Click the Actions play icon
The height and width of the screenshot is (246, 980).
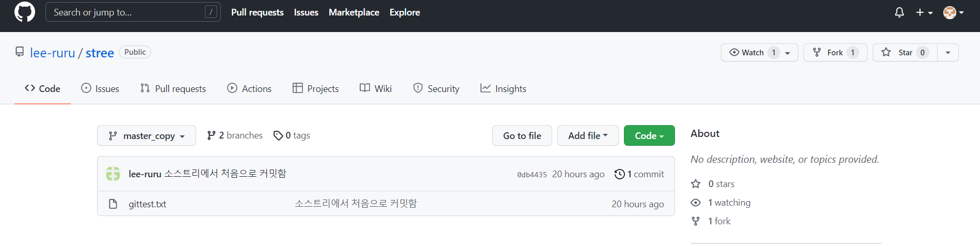pyautogui.click(x=232, y=88)
